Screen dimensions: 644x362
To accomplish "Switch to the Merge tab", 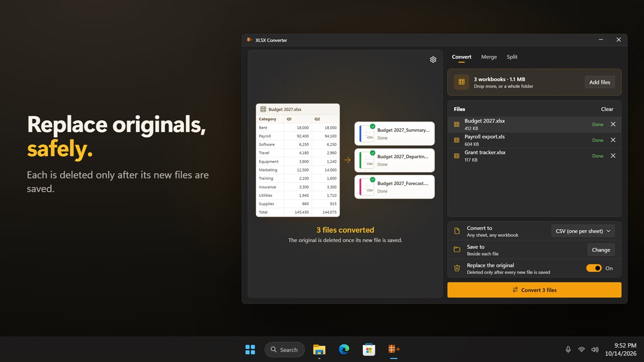I will pos(489,57).
